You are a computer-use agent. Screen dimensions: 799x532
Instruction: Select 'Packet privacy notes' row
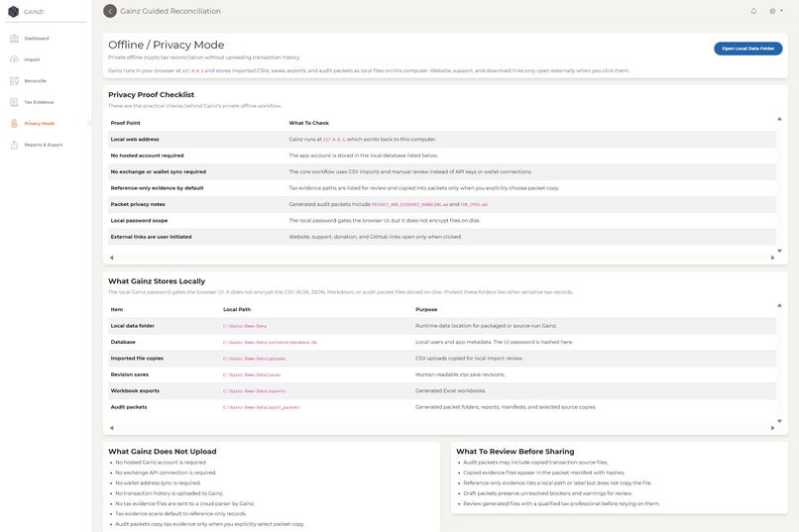coord(442,204)
